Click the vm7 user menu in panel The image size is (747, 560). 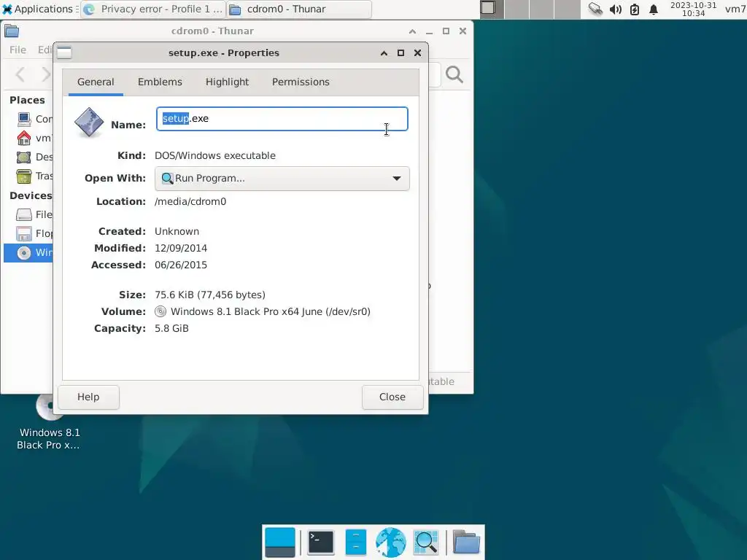[x=735, y=9]
